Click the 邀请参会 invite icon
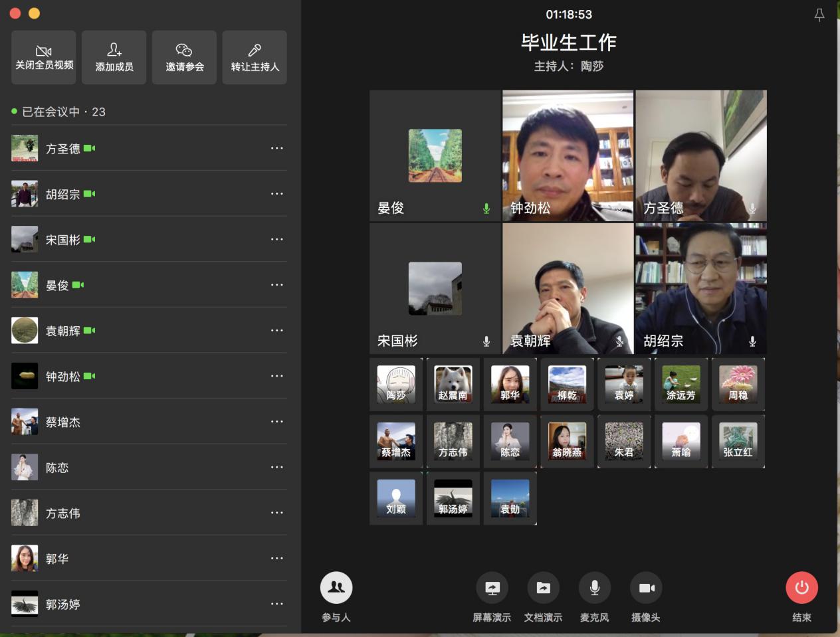Screen dimensions: 840x637 point(184,50)
